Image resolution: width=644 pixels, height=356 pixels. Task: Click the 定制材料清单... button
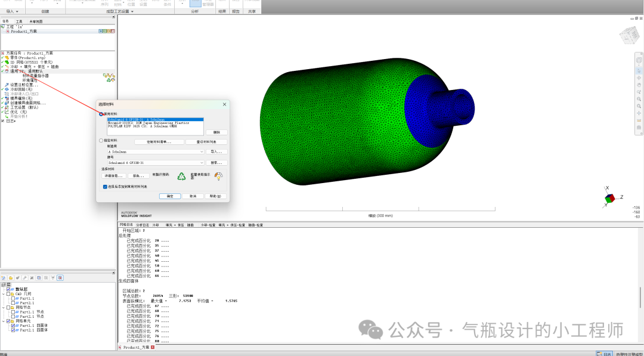(x=159, y=142)
